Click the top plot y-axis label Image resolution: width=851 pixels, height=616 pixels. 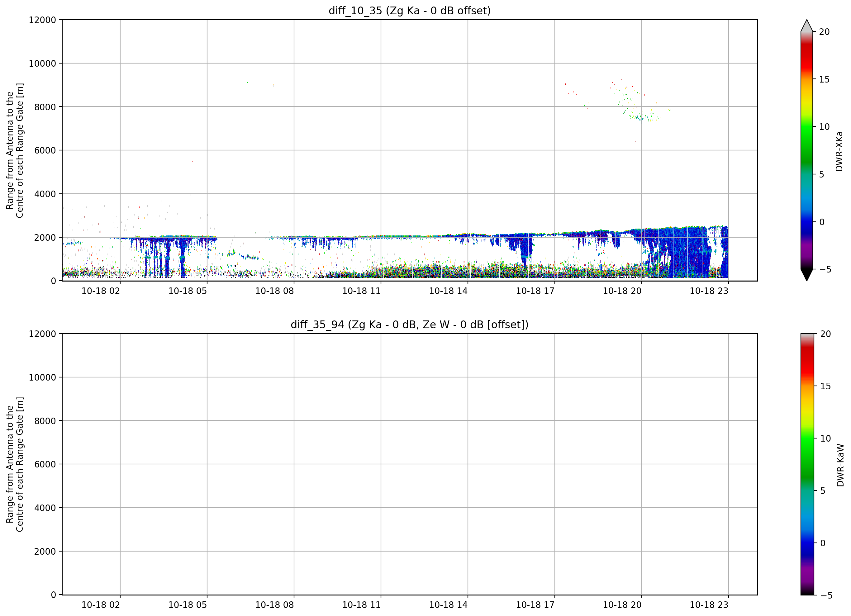point(15,150)
